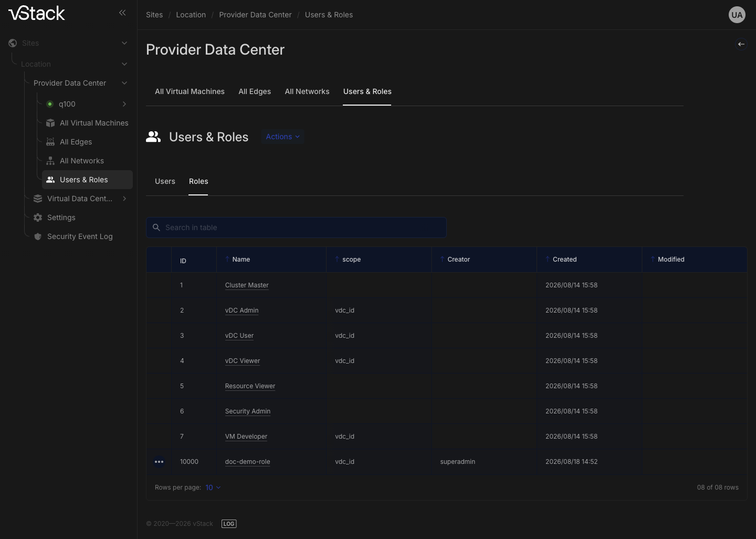Change rows per page dropdown
The width and height of the screenshot is (756, 539).
[x=213, y=488]
